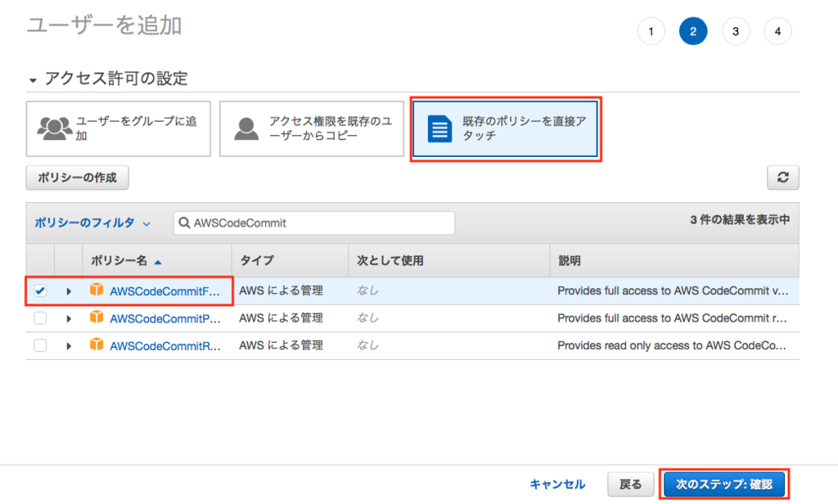The height and width of the screenshot is (504, 838).
Task: Click the group icon on ユーザーをグループに追加
Action: pos(55,128)
